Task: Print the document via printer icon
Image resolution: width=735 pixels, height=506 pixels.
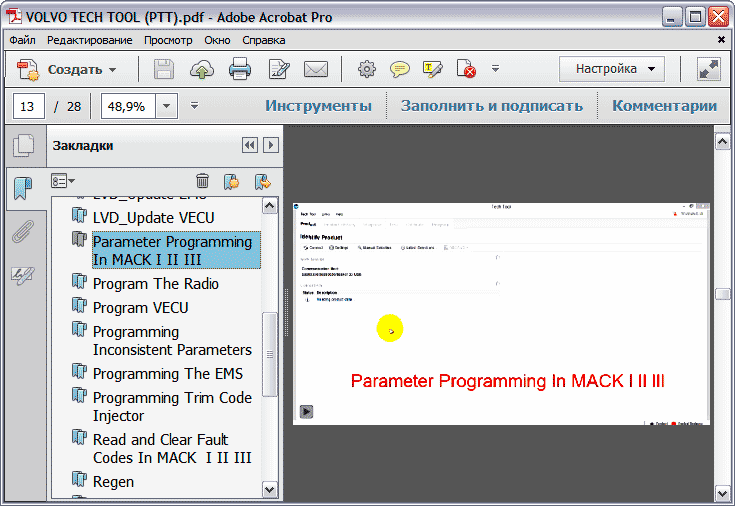Action: click(240, 70)
